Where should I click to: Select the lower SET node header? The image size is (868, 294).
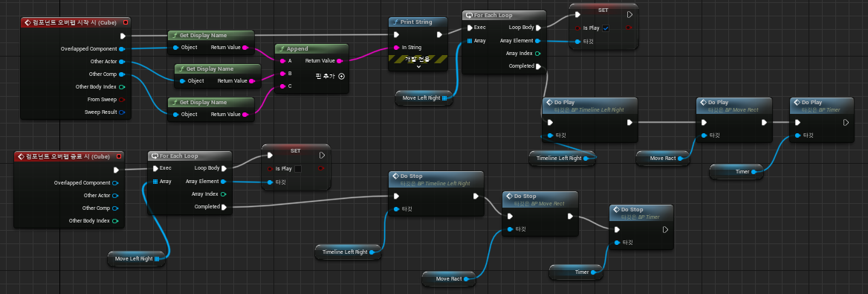tap(296, 151)
